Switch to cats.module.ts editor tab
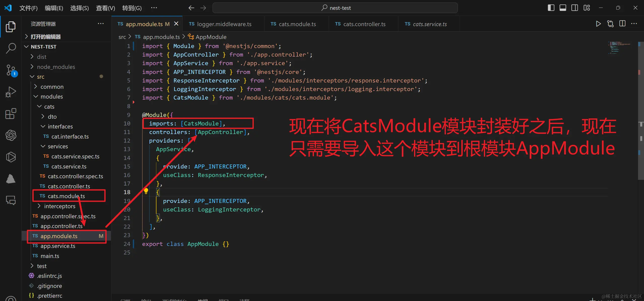644x301 pixels. tap(297, 24)
